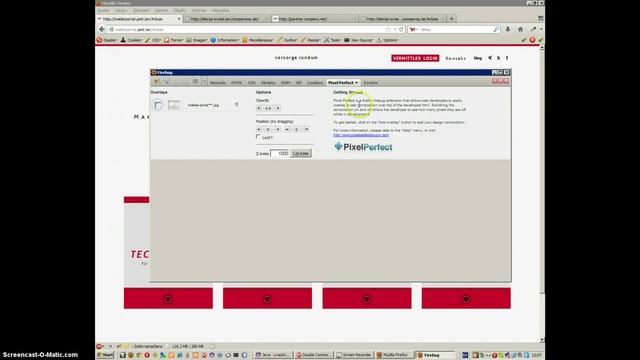Bookmark page with the star icon

pyautogui.click(x=388, y=29)
